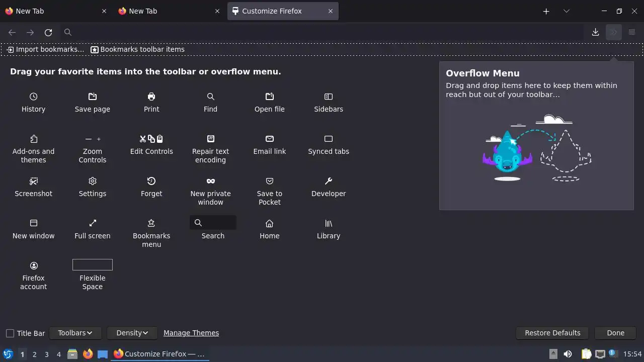The image size is (644, 362).
Task: Open the overflow menu chevron button
Action: click(614, 32)
